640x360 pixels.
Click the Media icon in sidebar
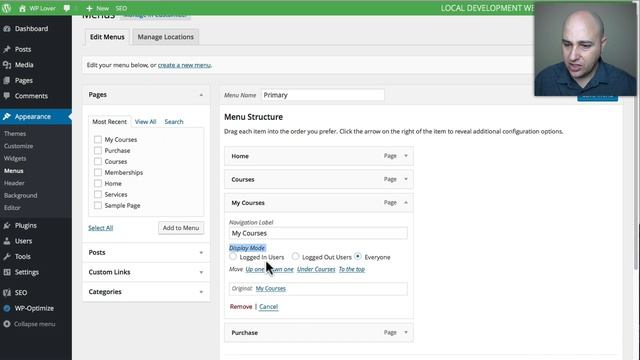pos(7,64)
